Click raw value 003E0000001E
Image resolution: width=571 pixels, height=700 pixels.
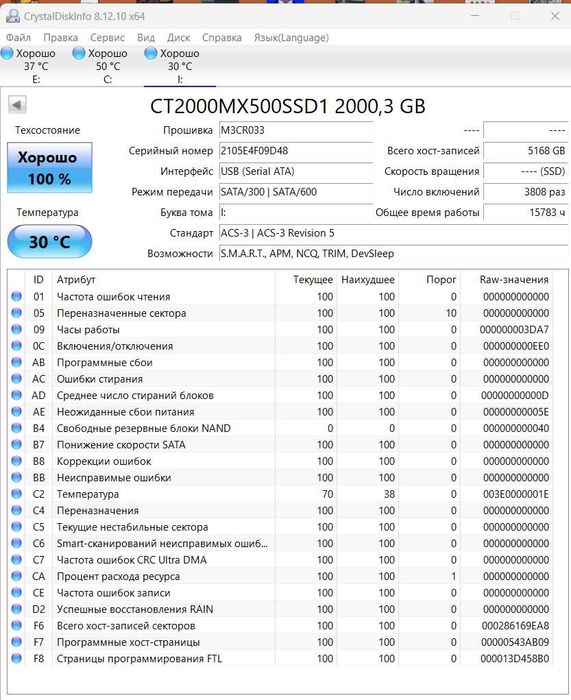tap(516, 494)
